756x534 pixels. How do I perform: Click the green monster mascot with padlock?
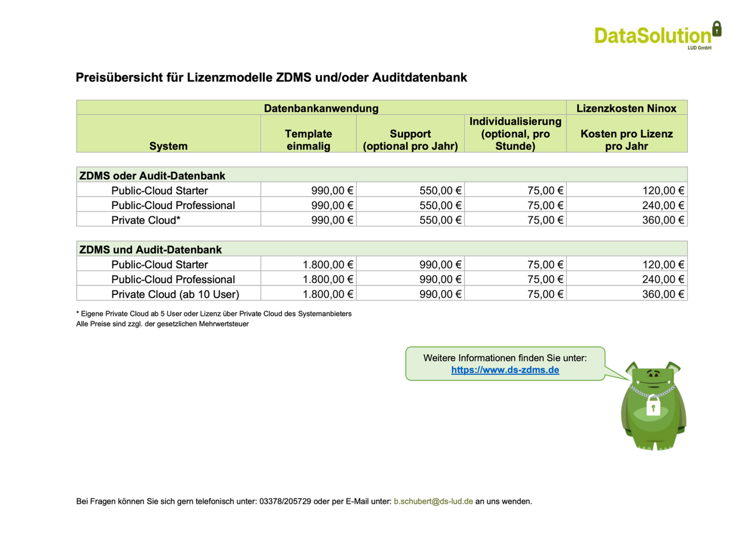click(x=654, y=406)
